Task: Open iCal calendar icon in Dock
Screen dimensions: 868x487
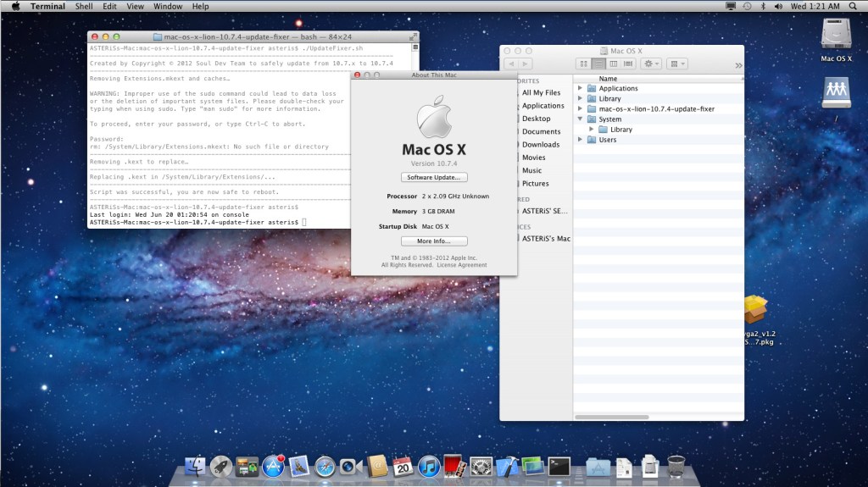Action: [403, 467]
